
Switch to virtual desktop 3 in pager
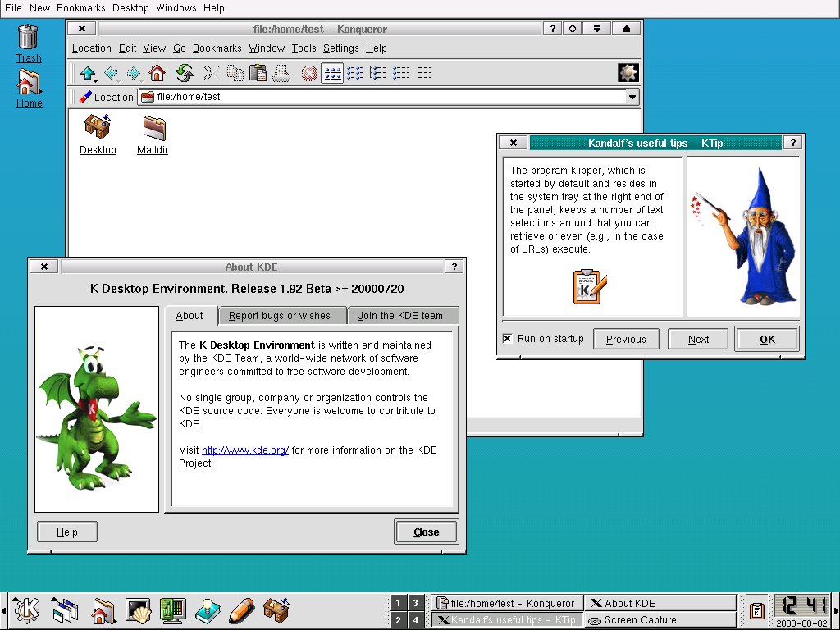pyautogui.click(x=415, y=603)
